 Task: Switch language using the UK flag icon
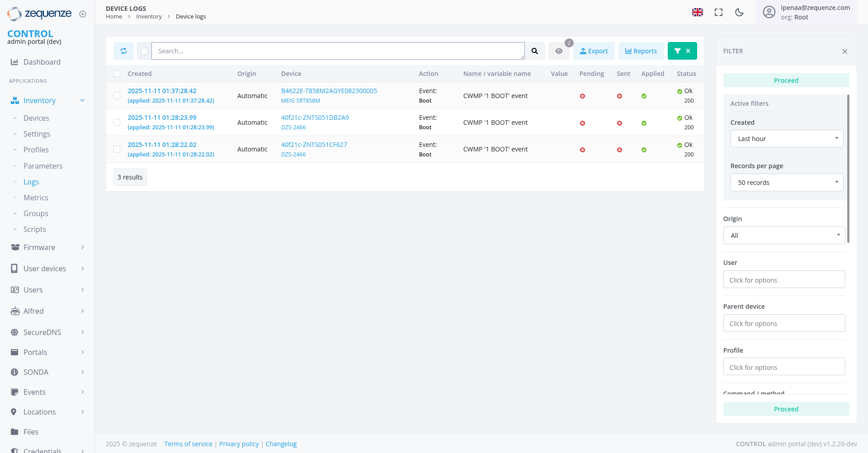(x=698, y=12)
